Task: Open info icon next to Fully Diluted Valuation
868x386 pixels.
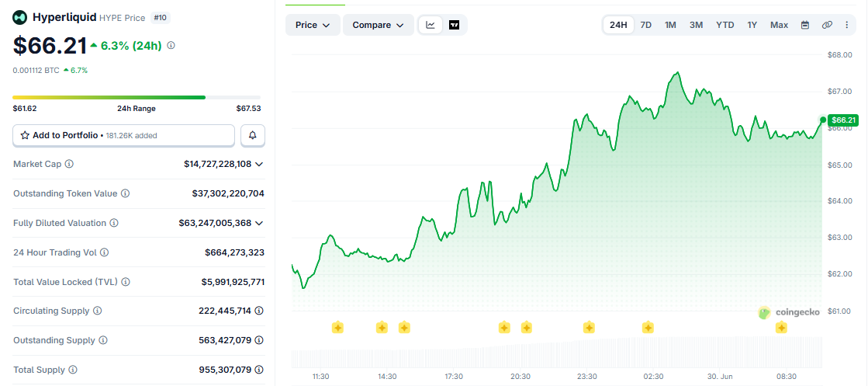Action: point(114,223)
